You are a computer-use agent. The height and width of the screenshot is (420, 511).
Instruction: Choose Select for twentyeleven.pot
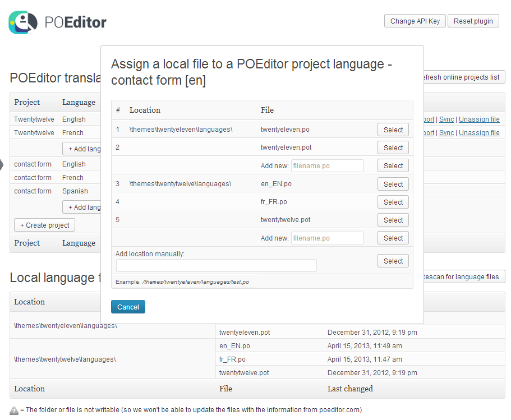[393, 148]
